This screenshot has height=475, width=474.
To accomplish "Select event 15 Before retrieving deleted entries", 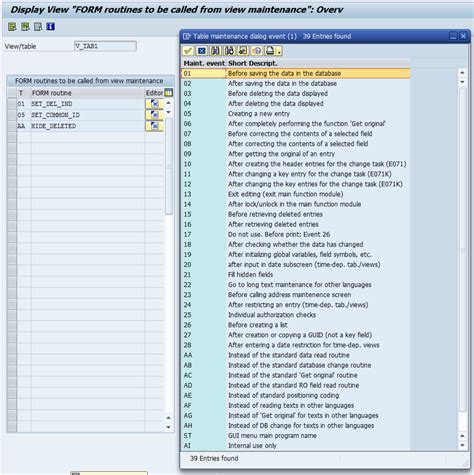I will coord(296,214).
